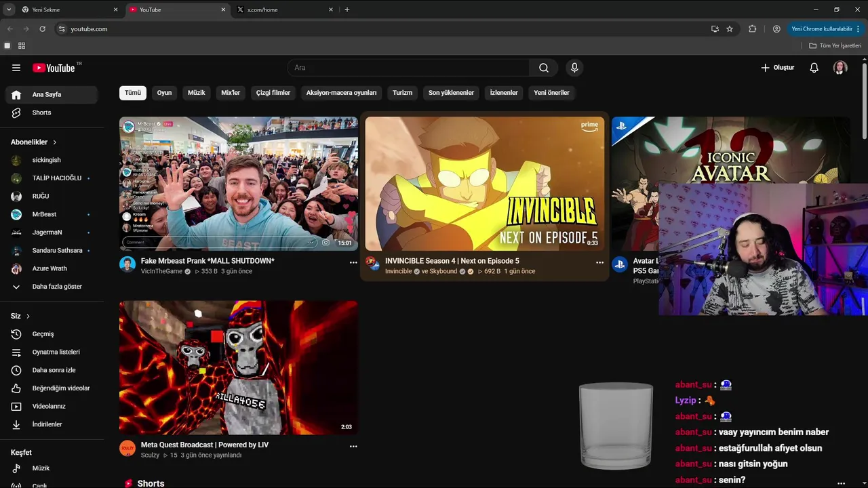Open the tab search dropdown arrow

[9, 9]
